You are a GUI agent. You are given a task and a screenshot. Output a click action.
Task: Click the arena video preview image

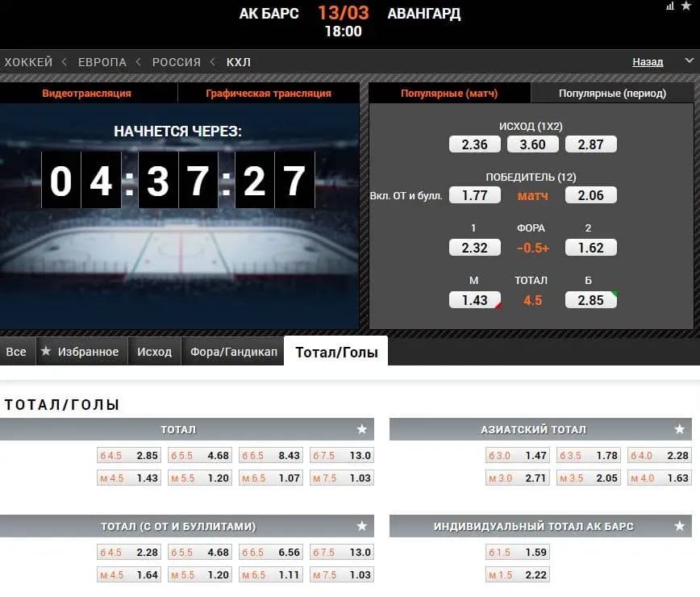coord(180,216)
